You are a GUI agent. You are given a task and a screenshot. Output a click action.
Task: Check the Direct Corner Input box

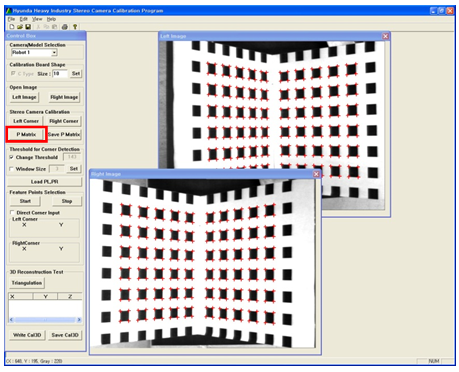coord(12,212)
